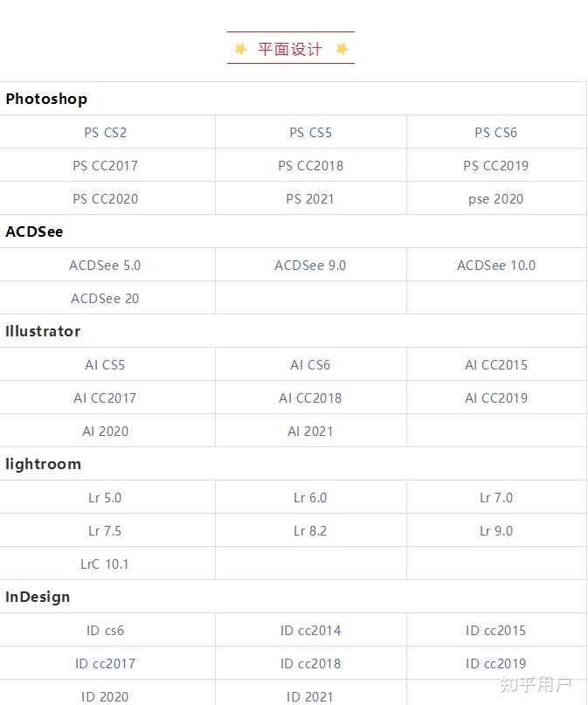This screenshot has height=705, width=588.
Task: Click the left star icon beside 平面设计
Action: 240,49
